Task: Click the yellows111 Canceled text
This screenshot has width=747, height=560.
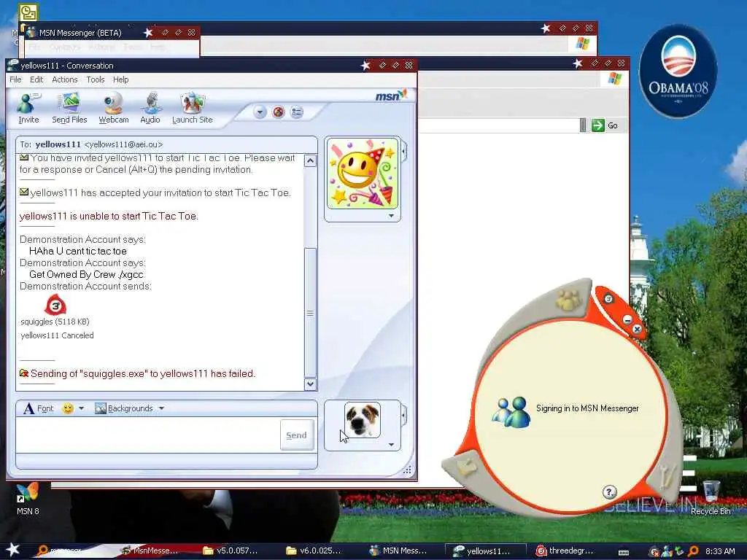Action: click(x=57, y=335)
